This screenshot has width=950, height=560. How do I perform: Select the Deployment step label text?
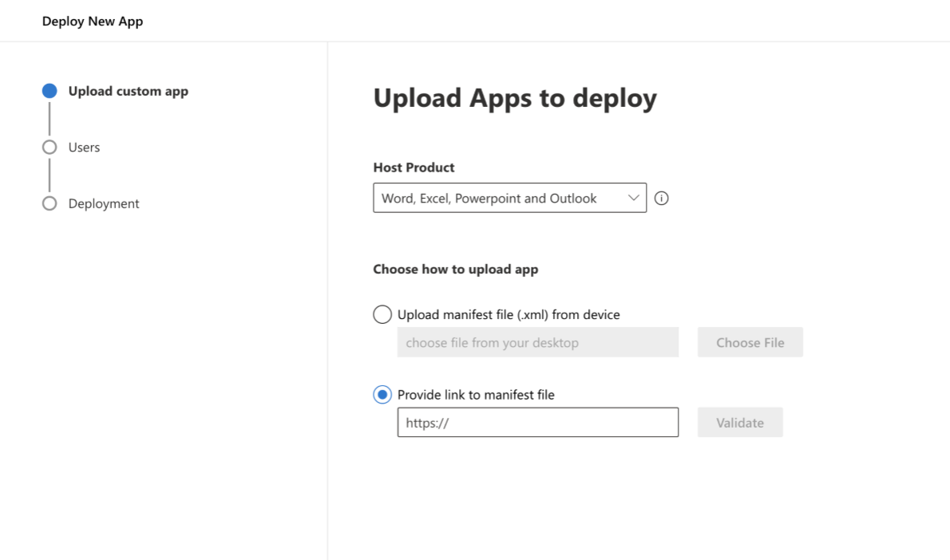tap(105, 203)
